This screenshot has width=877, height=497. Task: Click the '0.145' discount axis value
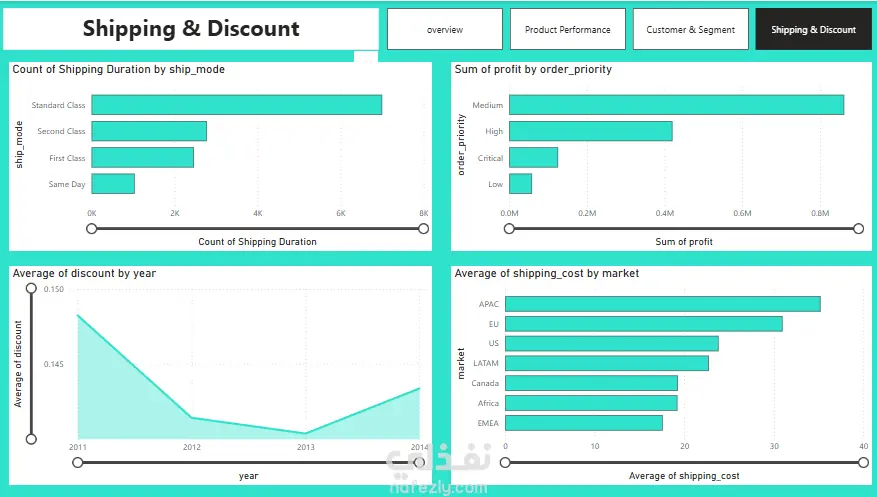pos(54,364)
